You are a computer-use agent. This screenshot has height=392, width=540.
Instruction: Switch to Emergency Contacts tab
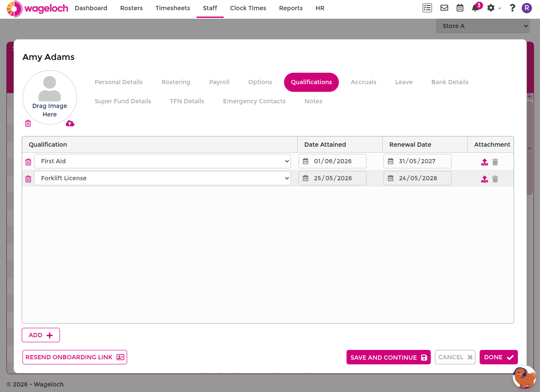click(x=254, y=101)
